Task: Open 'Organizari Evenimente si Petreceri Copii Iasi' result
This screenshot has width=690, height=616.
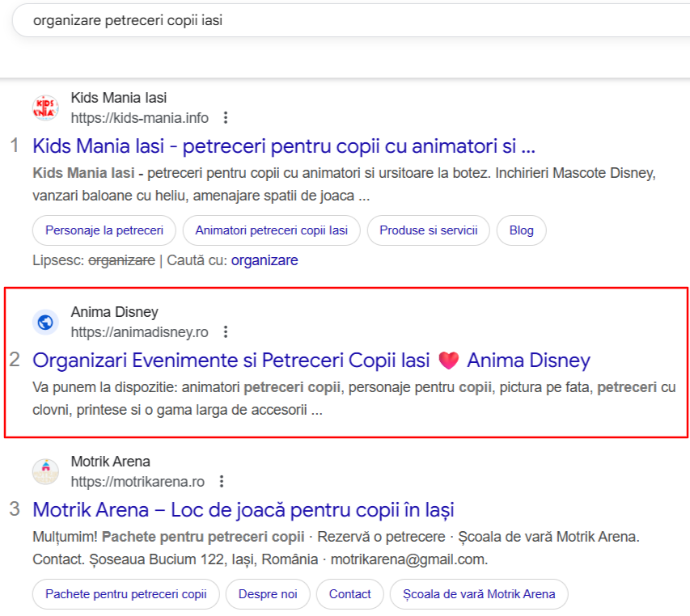Action: [311, 360]
